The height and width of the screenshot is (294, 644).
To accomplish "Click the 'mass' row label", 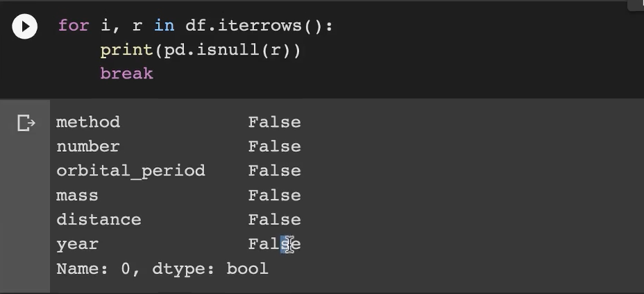I will click(x=77, y=196).
